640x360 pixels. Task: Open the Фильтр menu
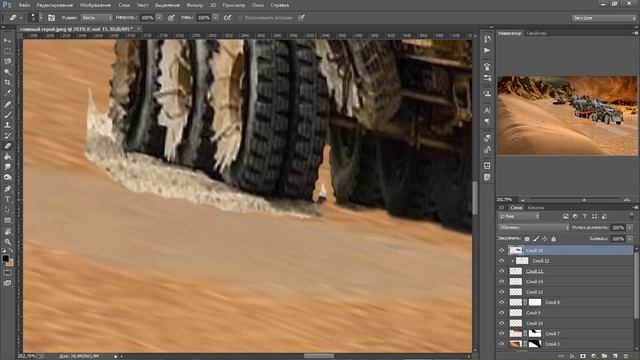195,5
